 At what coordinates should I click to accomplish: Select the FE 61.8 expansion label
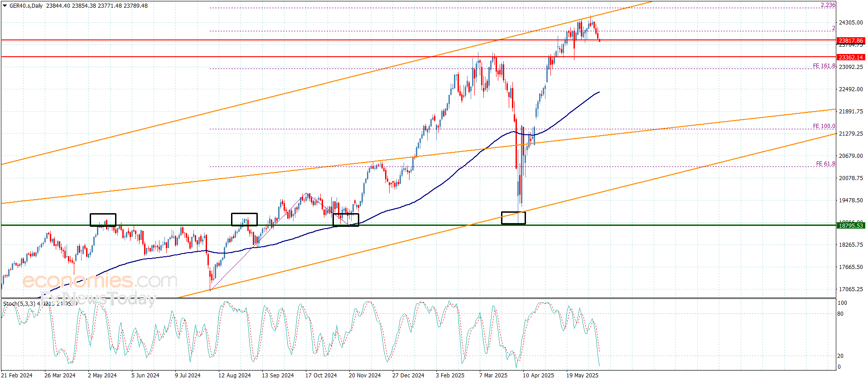coord(826,164)
